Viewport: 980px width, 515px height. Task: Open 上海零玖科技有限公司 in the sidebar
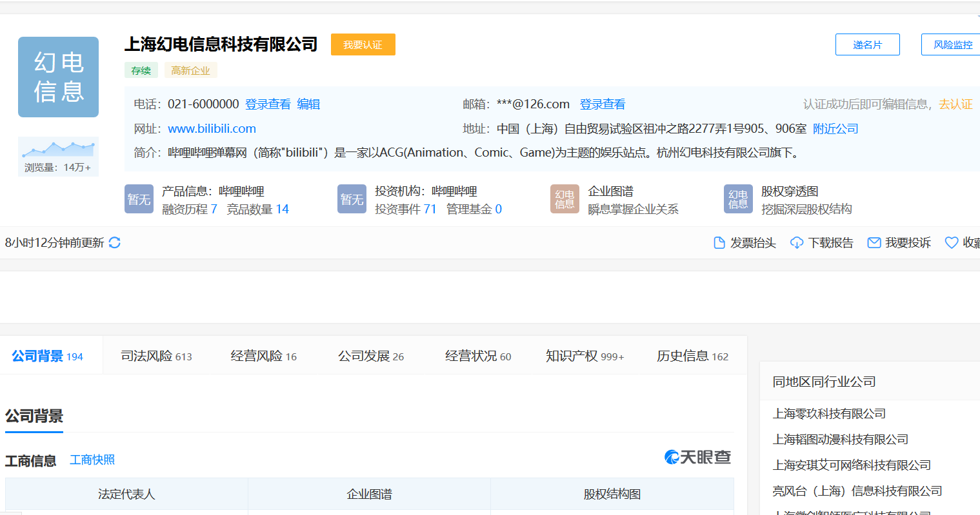pyautogui.click(x=829, y=414)
